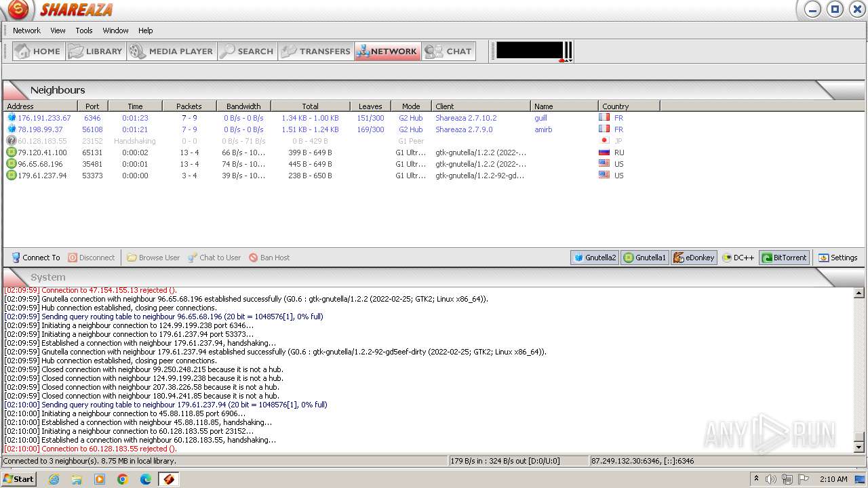Sort neighbours by Country column
This screenshot has height=488, width=868.
pos(629,106)
